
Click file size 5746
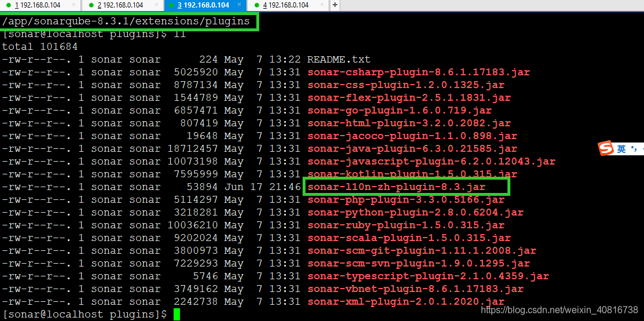205,276
